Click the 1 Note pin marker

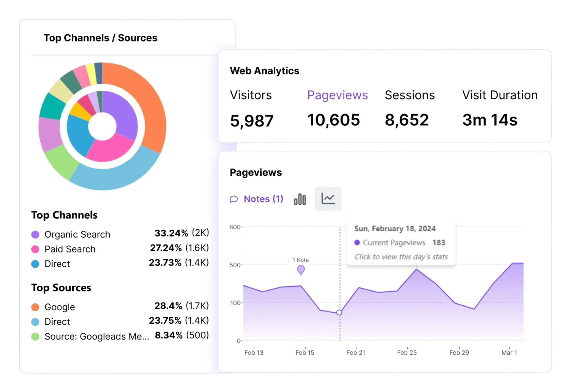click(301, 269)
